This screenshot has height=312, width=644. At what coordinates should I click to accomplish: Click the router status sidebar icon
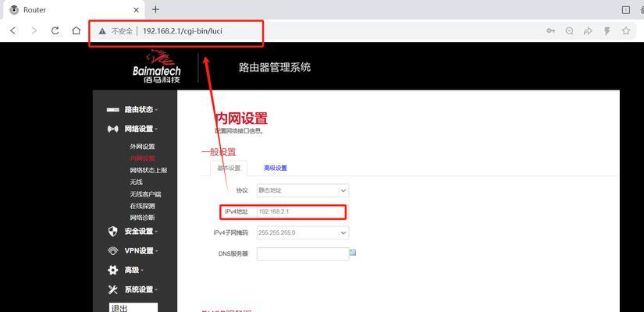(x=112, y=110)
